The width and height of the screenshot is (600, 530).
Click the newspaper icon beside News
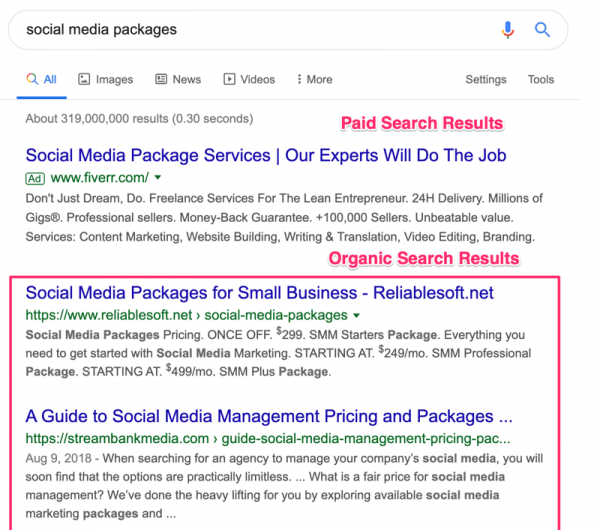[x=160, y=79]
